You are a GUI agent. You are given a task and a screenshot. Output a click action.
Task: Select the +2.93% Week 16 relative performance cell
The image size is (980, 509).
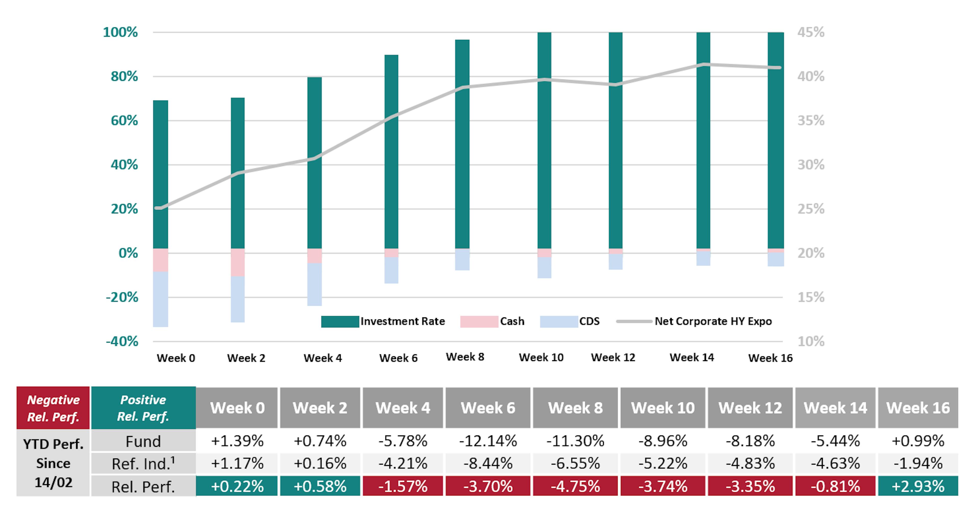tap(918, 486)
